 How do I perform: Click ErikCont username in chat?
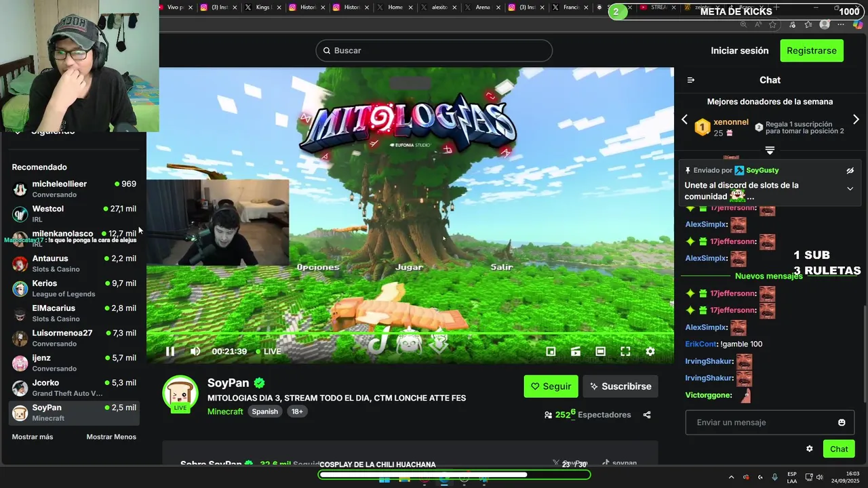pyautogui.click(x=701, y=344)
